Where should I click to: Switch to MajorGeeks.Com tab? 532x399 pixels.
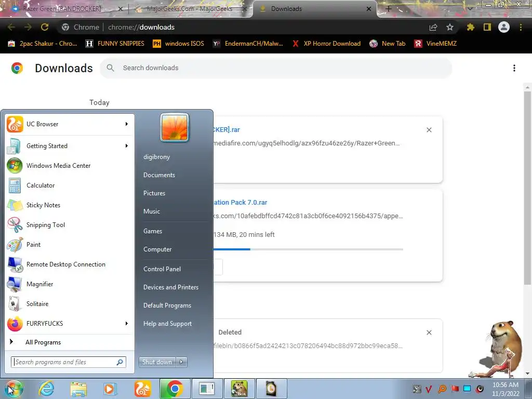[x=190, y=9]
